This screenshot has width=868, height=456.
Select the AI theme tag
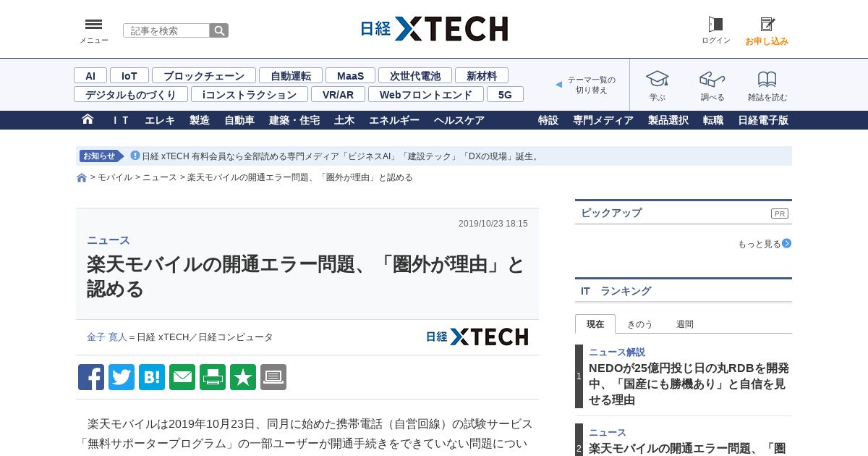(x=90, y=75)
